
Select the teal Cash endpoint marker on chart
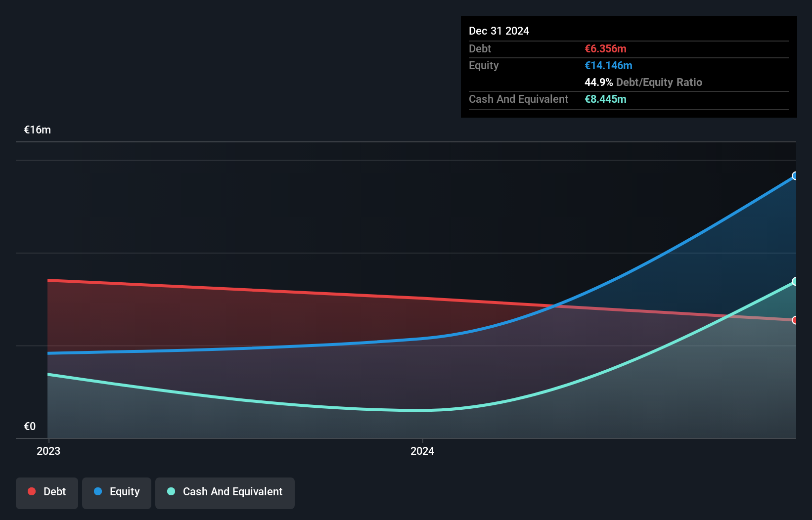pyautogui.click(x=795, y=282)
